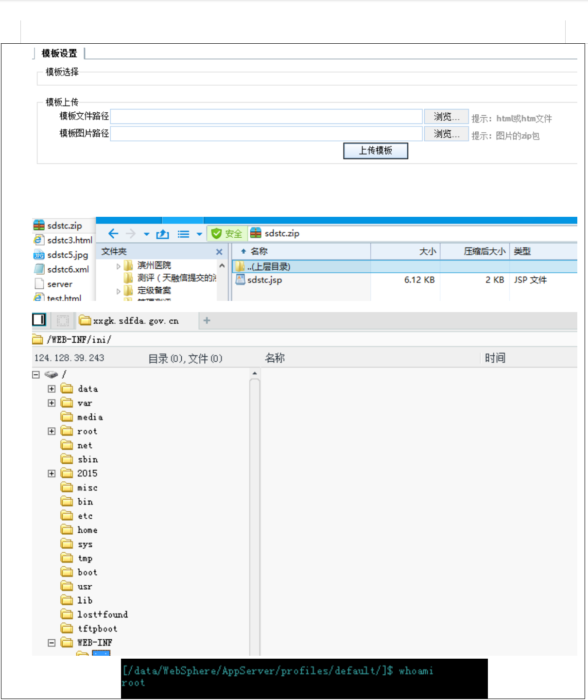Select the sys folder
The image size is (588, 700).
pos(77,544)
